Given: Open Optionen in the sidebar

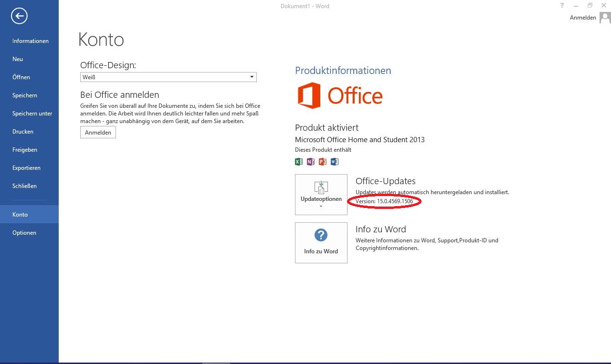Looking at the screenshot, I should pyautogui.click(x=24, y=233).
